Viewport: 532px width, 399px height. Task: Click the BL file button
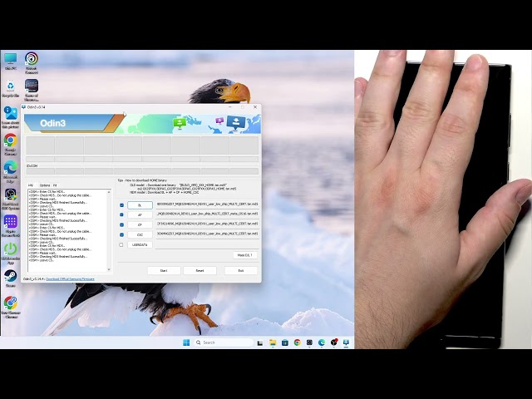(x=140, y=205)
